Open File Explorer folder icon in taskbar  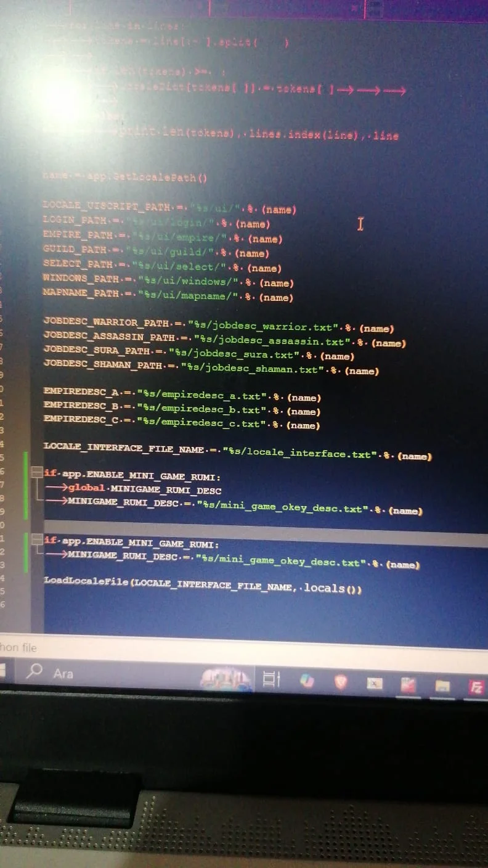(442, 686)
